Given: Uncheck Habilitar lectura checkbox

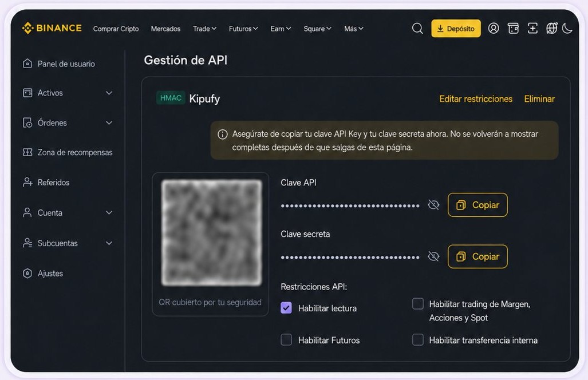Looking at the screenshot, I should 286,308.
